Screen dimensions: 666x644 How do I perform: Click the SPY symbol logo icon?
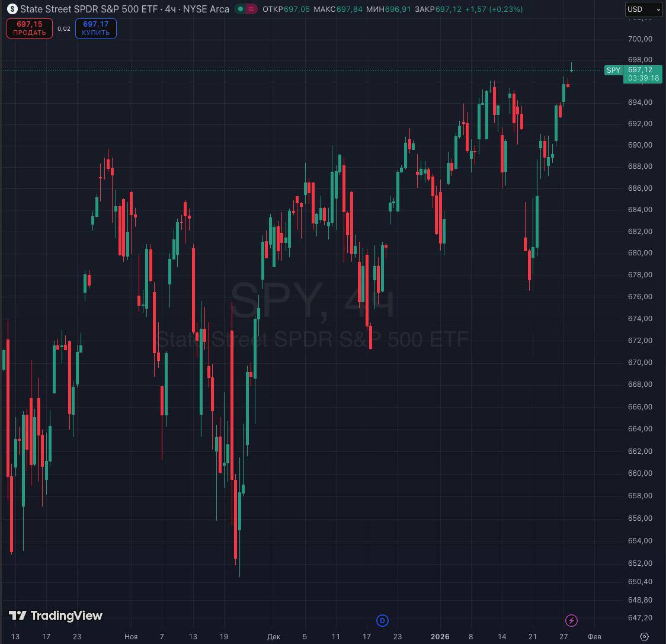tap(12, 9)
